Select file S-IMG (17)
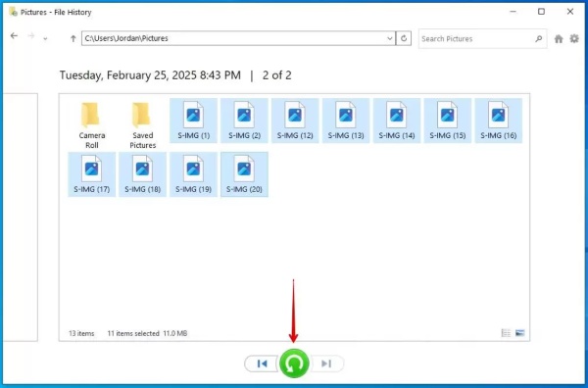Viewport: 588px width, 388px height. click(x=92, y=174)
